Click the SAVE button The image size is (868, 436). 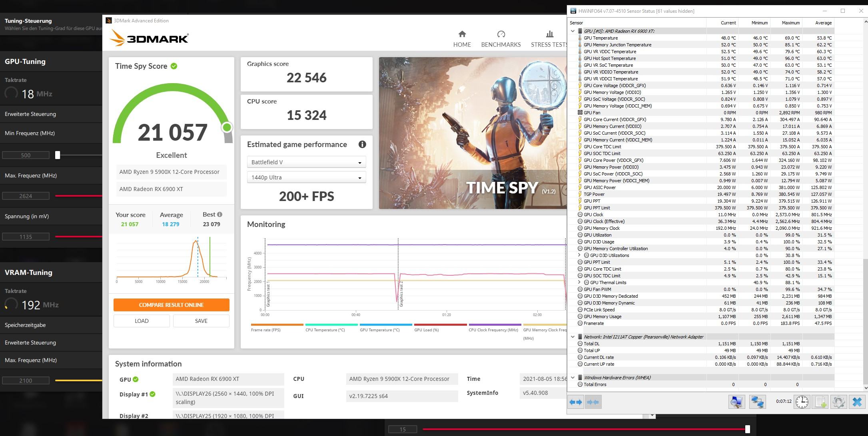click(201, 321)
